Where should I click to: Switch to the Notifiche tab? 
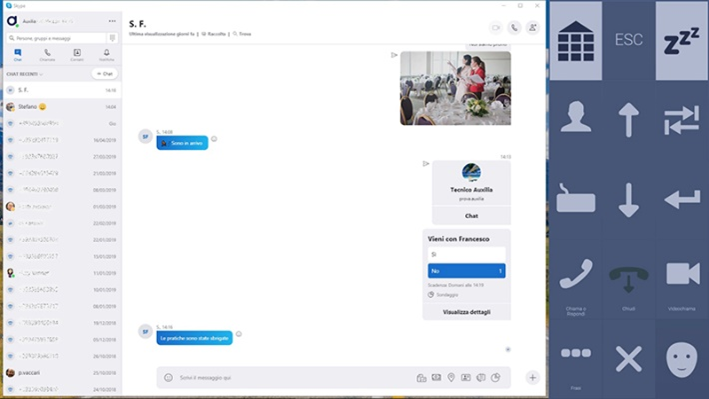(x=107, y=55)
